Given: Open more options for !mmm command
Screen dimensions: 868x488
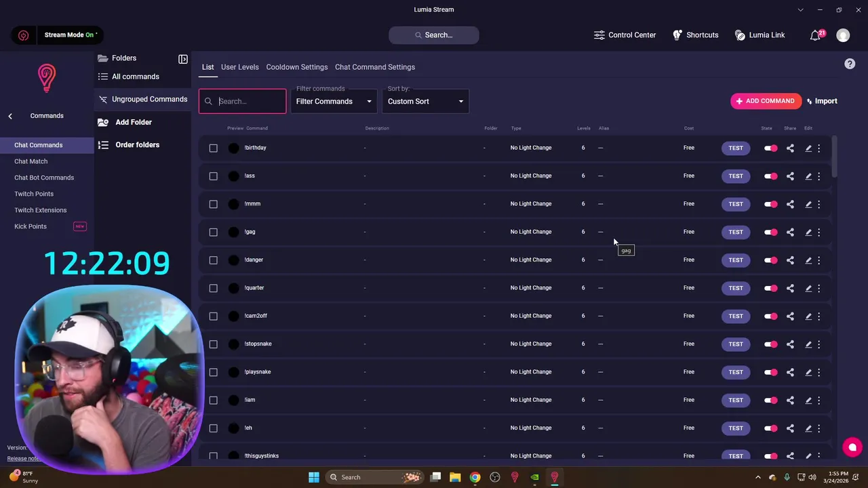Looking at the screenshot, I should pyautogui.click(x=818, y=204).
